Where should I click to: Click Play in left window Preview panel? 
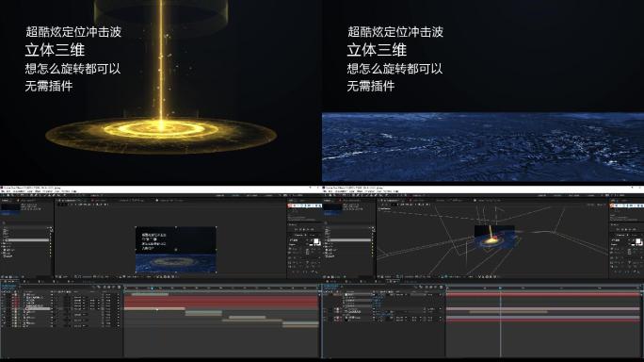pos(303,229)
